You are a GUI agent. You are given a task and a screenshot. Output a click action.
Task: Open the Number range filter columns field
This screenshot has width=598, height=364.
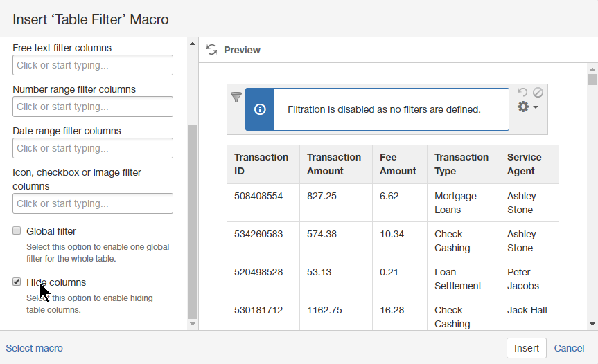93,107
